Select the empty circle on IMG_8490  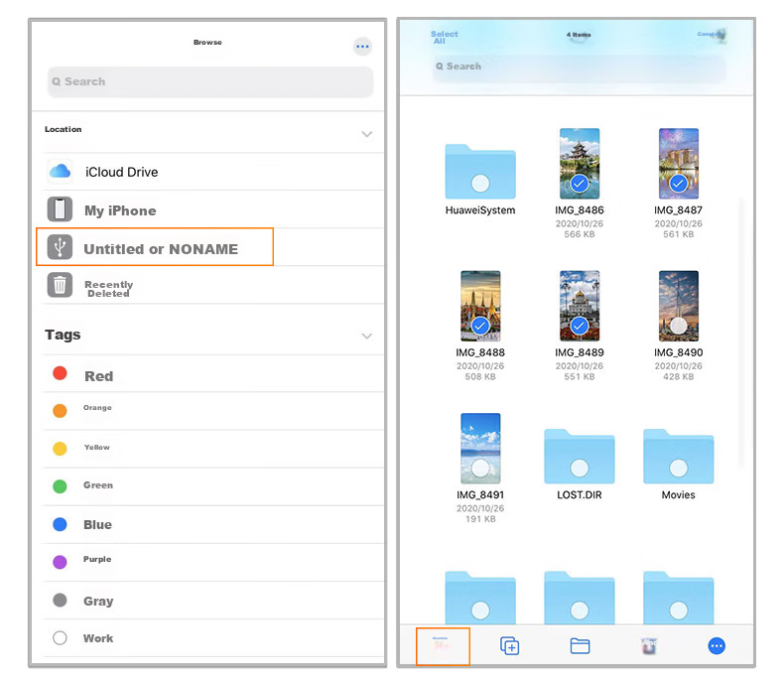point(679,326)
